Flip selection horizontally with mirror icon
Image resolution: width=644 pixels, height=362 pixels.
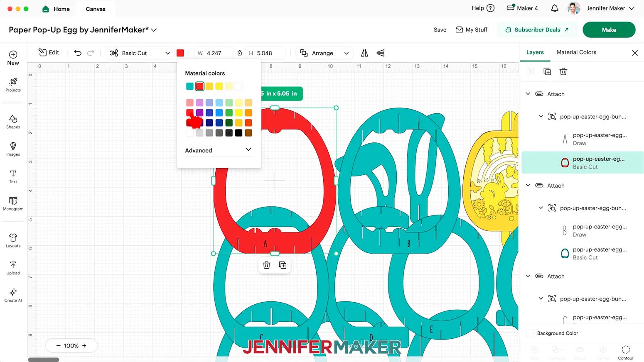click(364, 53)
